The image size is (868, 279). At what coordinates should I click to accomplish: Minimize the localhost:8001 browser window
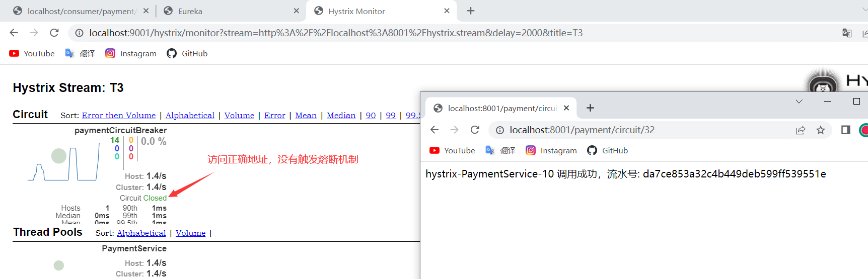click(827, 102)
